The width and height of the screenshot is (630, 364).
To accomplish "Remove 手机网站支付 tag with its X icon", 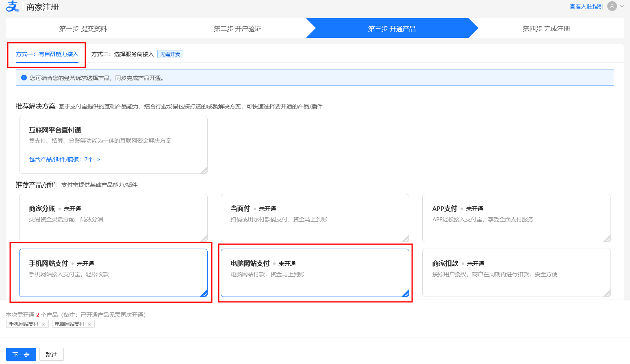I will click(x=43, y=324).
